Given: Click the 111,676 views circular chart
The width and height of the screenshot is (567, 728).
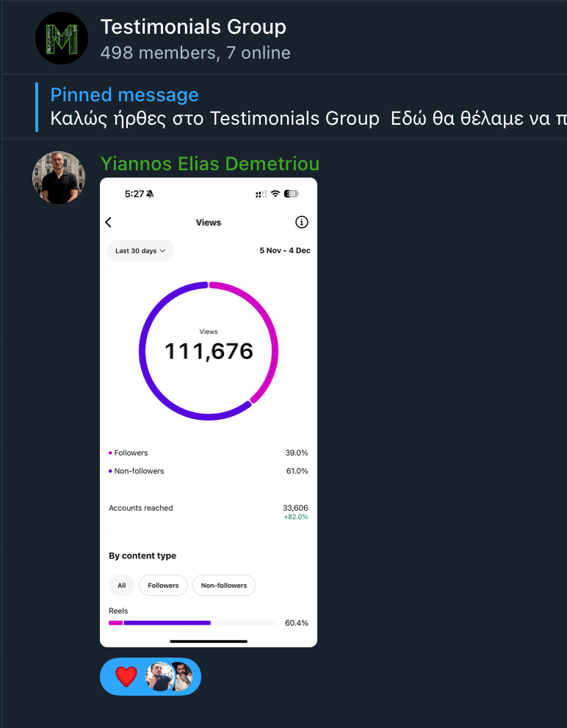Looking at the screenshot, I should pyautogui.click(x=209, y=351).
